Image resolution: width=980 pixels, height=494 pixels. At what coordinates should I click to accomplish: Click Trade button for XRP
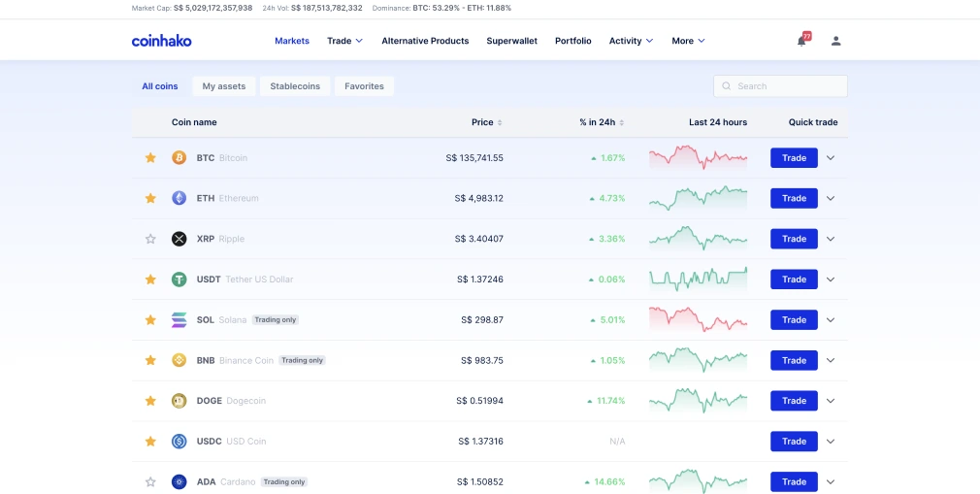(794, 239)
